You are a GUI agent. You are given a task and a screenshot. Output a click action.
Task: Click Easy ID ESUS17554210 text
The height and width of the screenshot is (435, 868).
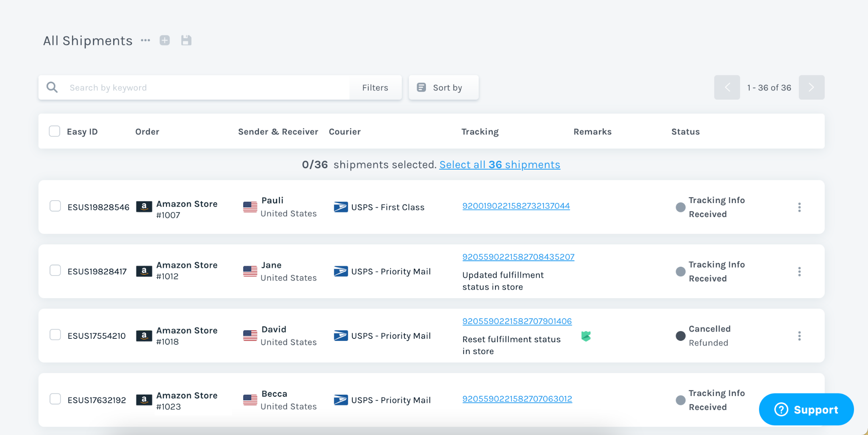(97, 336)
